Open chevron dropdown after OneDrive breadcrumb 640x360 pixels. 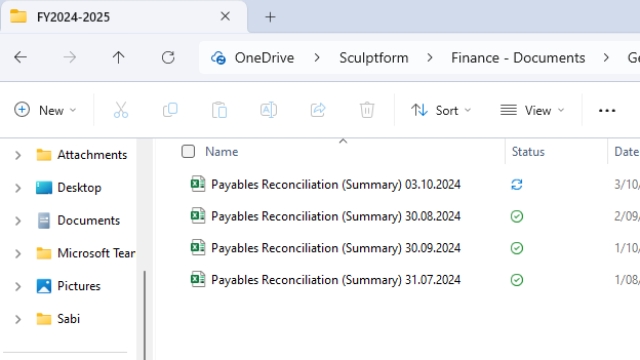coord(317,58)
